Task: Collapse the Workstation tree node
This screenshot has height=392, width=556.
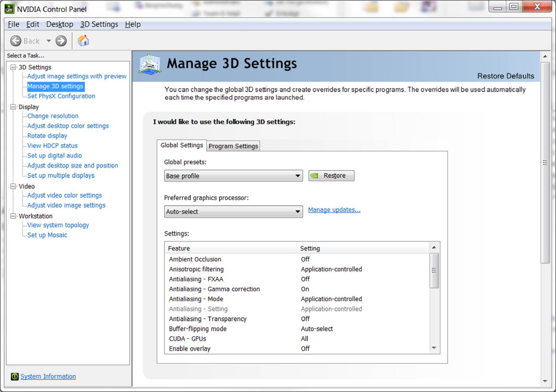Action: pyautogui.click(x=13, y=216)
